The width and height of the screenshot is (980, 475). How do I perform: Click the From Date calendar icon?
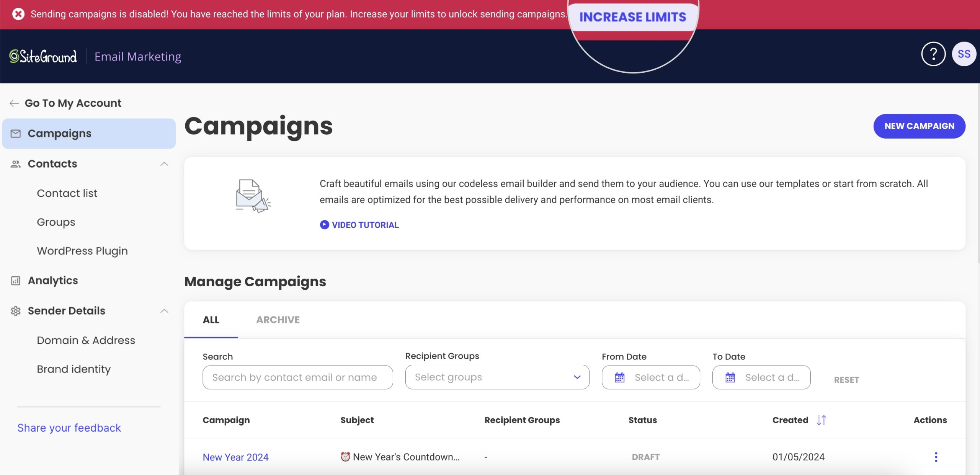tap(619, 376)
